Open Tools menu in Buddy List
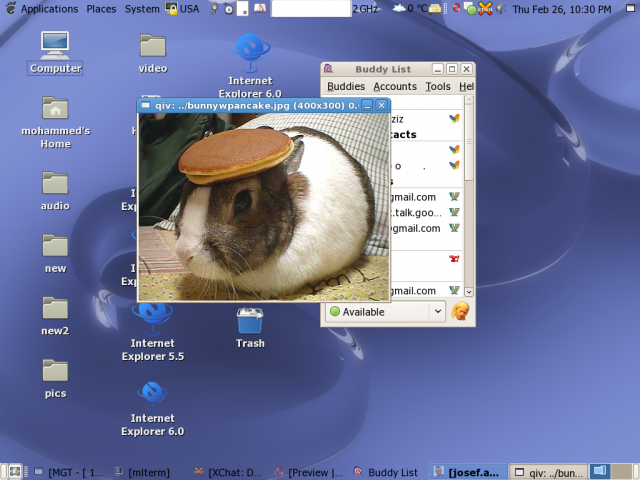Viewport: 640px width, 480px height. [438, 87]
